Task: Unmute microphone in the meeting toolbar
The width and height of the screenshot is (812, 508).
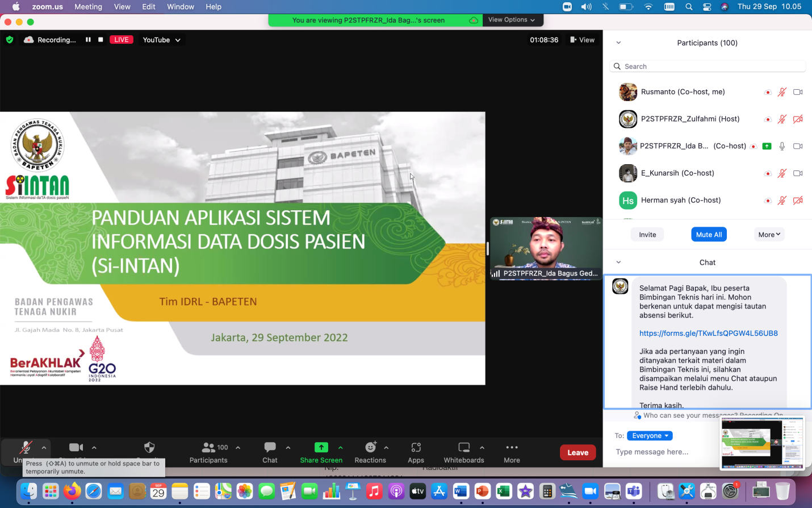Action: point(25,451)
